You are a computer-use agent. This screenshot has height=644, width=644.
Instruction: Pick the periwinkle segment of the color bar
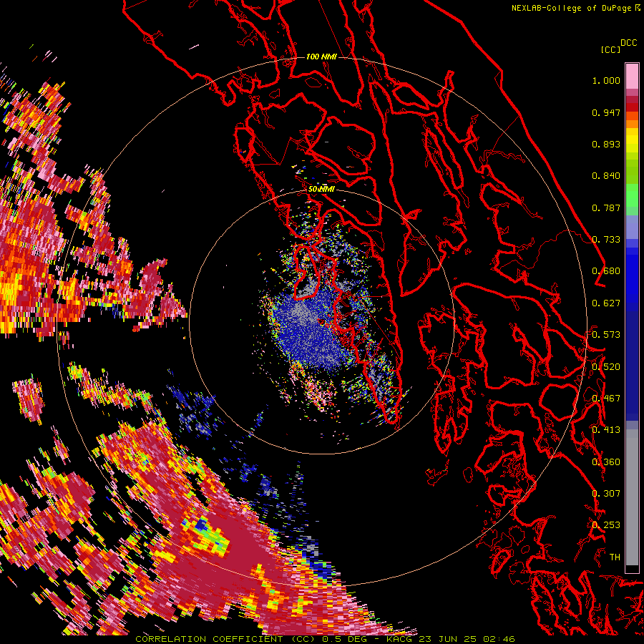click(x=632, y=227)
